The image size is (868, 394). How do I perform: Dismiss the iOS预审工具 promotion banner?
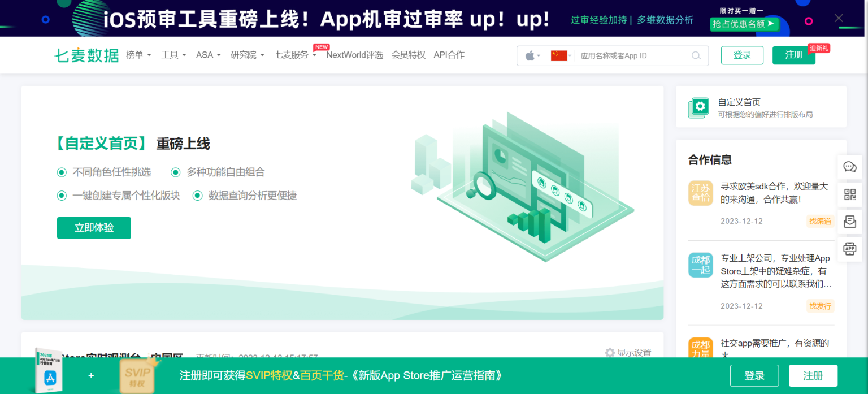(839, 18)
